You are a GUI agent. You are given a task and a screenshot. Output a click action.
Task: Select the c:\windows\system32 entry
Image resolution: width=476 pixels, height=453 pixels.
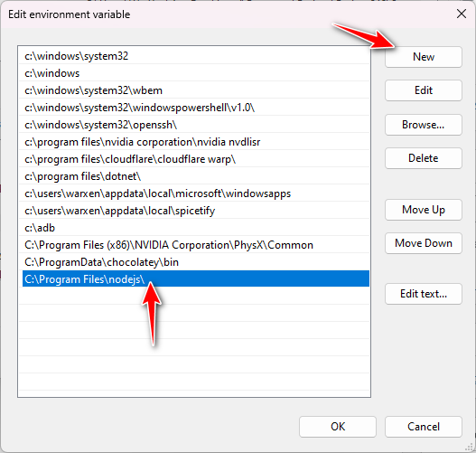click(x=196, y=56)
